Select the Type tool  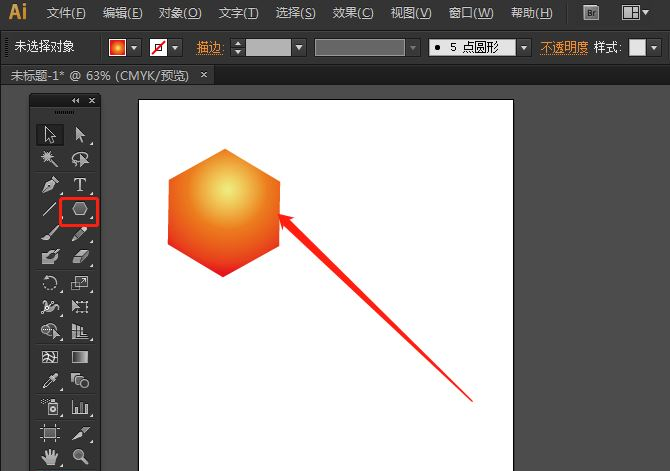point(80,185)
